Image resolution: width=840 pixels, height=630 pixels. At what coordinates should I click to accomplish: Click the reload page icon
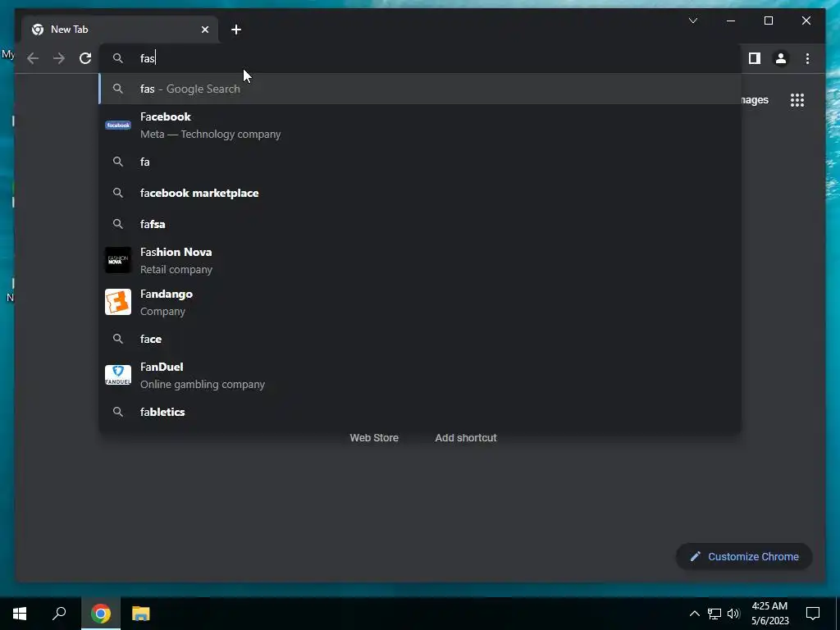[85, 58]
